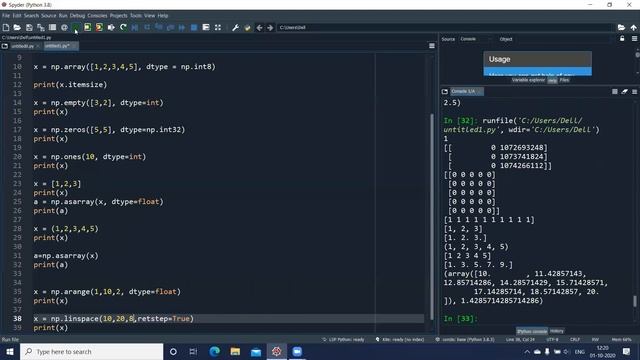Click Type here to search box
Image resolution: width=640 pixels, height=360 pixels.
pyautogui.click(x=91, y=351)
